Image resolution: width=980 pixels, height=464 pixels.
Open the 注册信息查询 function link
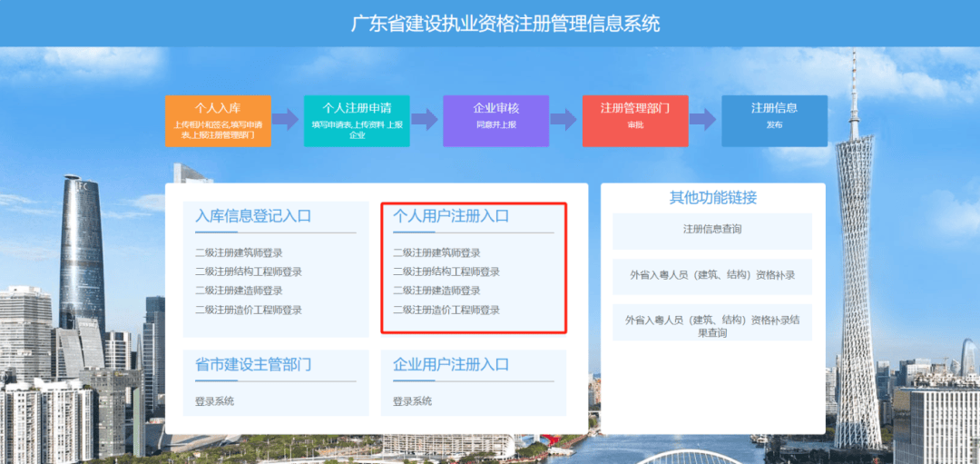coord(712,230)
